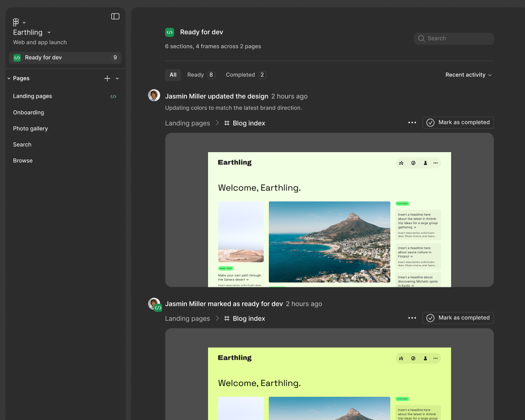Click the plus icon to add a new page
This screenshot has width=525, height=420.
[106, 78]
